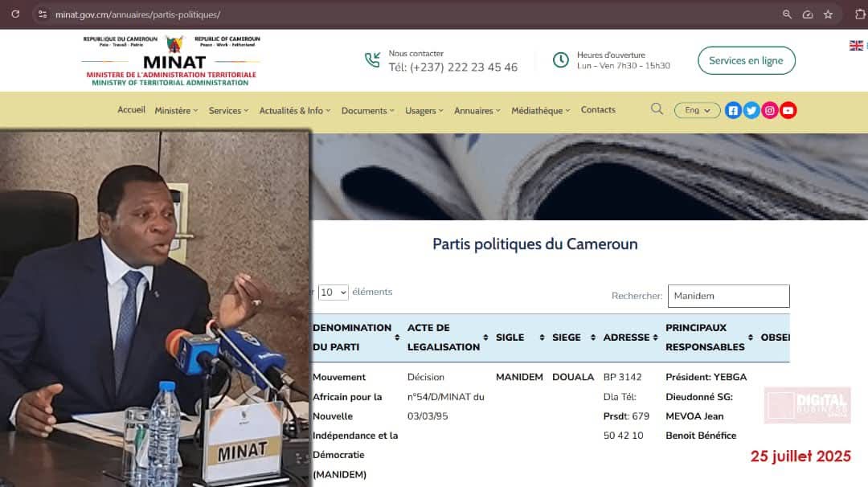
Task: Open the Eng language dropdown
Action: point(697,110)
